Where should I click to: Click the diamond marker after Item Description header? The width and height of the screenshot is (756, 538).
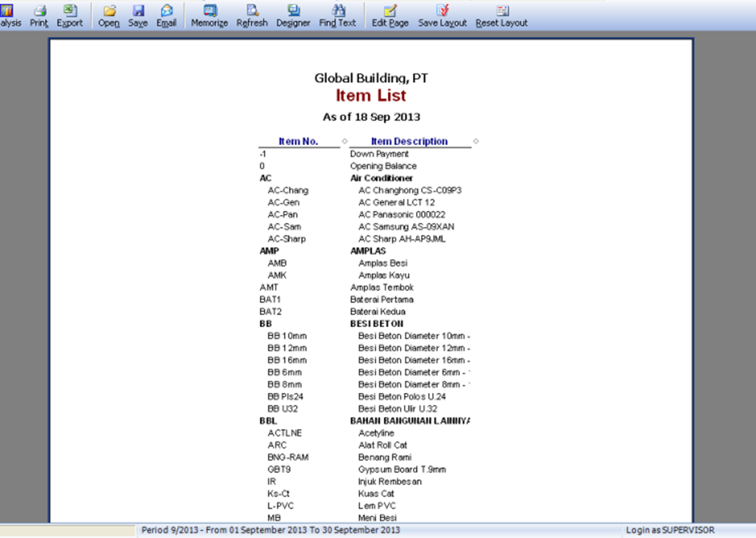[x=476, y=141]
